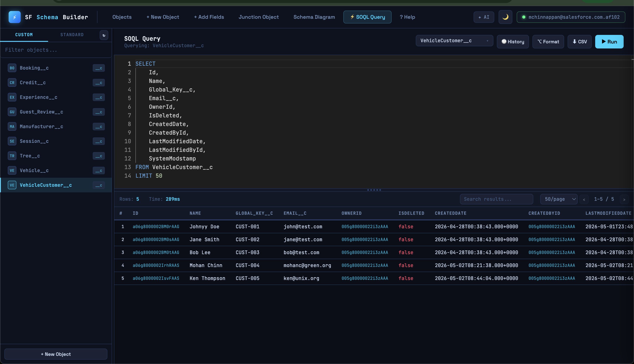Click the 'Johnyy Doe' name cell
The image size is (634, 364).
click(x=204, y=227)
